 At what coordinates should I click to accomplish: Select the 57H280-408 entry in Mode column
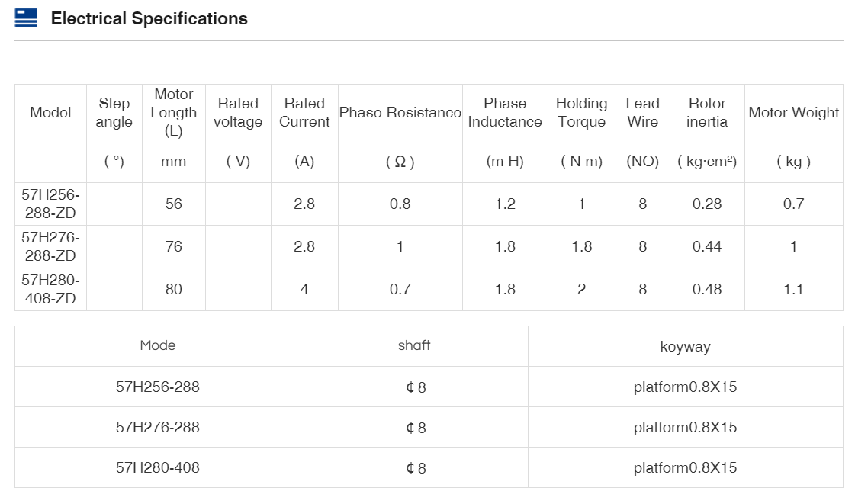coord(157,468)
